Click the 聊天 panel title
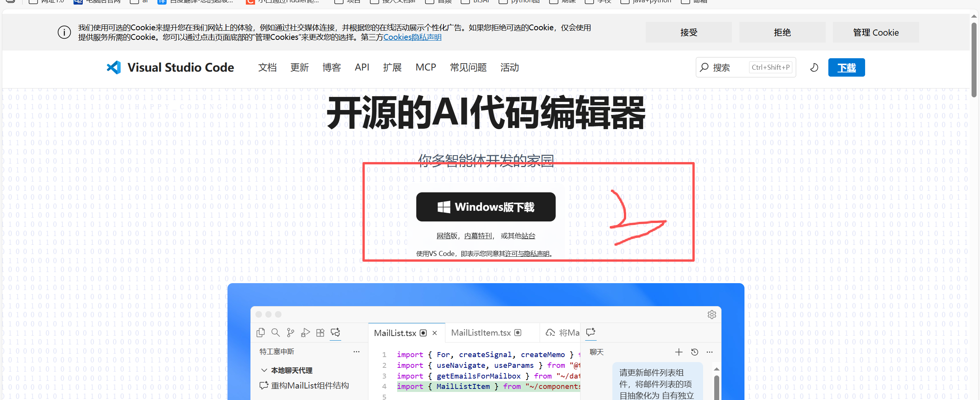The image size is (980, 400). coord(596,352)
